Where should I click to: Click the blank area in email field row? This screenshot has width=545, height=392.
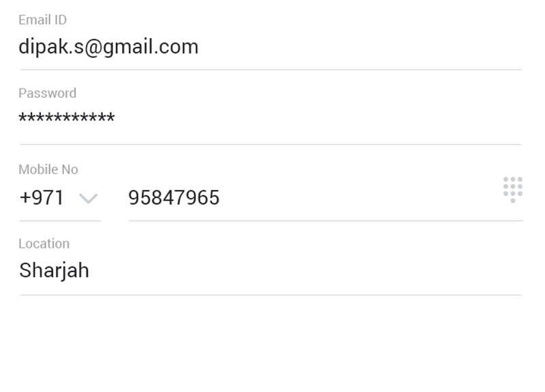[360, 47]
